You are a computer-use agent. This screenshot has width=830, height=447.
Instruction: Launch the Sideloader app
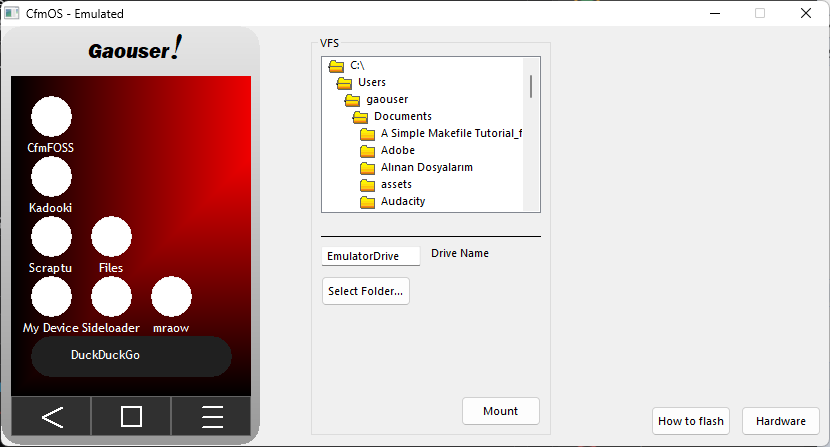pos(111,297)
